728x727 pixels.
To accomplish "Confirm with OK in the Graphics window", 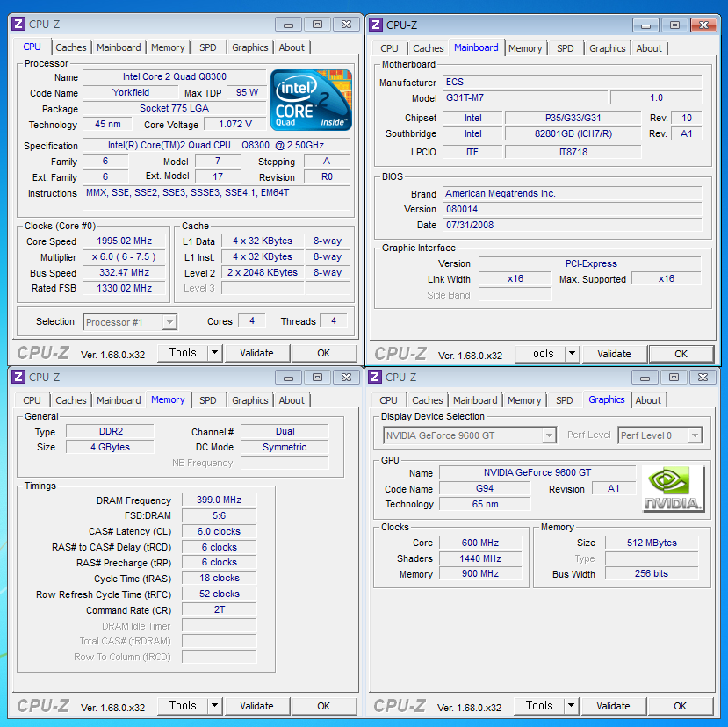I will [x=681, y=706].
